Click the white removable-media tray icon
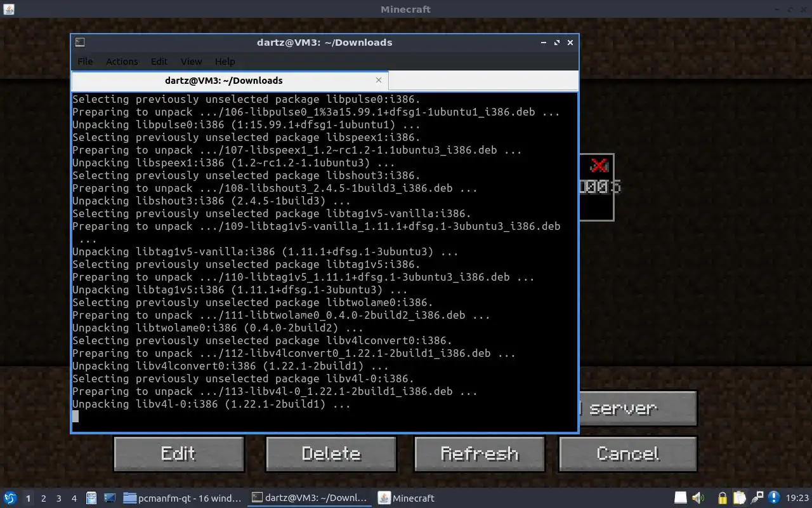The height and width of the screenshot is (508, 812). [680, 498]
